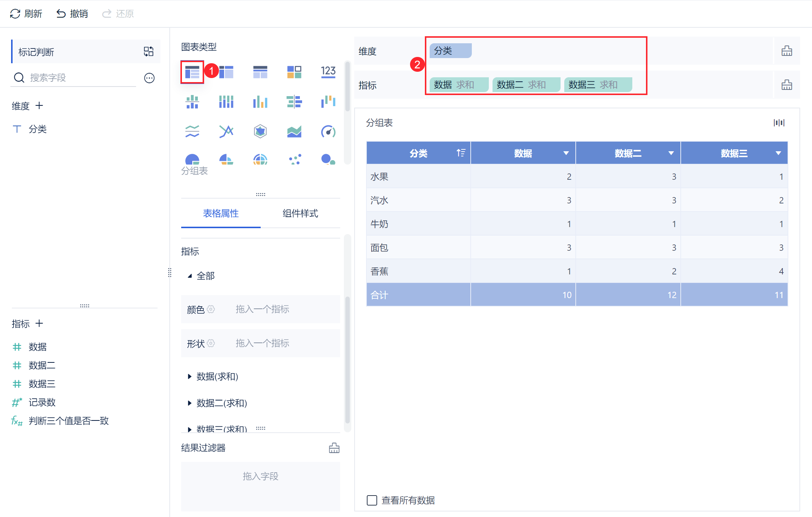Image resolution: width=812 pixels, height=517 pixels.
Task: Click the result filter clear icon
Action: pyautogui.click(x=334, y=448)
